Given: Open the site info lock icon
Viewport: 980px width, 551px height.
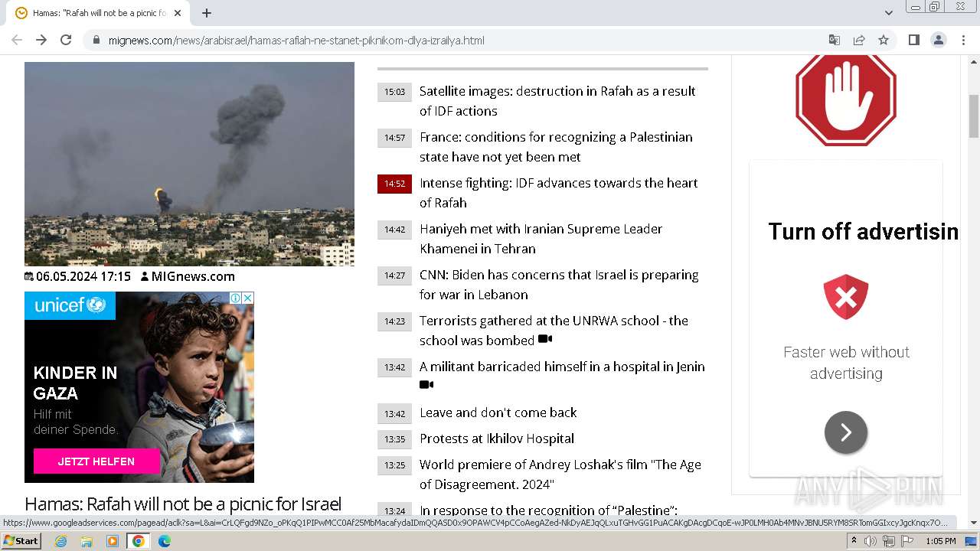Looking at the screenshot, I should tap(96, 40).
